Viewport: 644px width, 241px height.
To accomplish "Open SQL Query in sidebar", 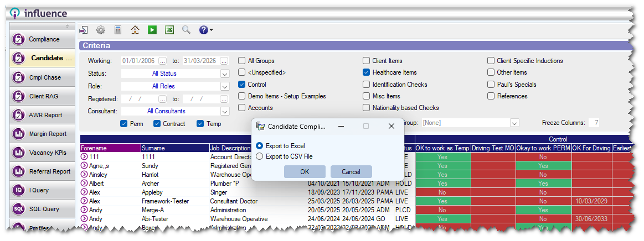I will (42, 209).
